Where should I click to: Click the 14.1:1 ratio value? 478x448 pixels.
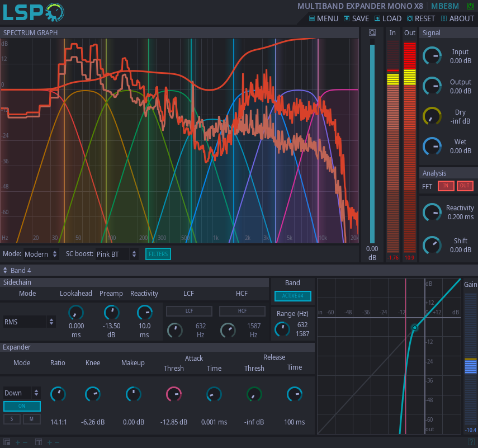pyautogui.click(x=59, y=422)
